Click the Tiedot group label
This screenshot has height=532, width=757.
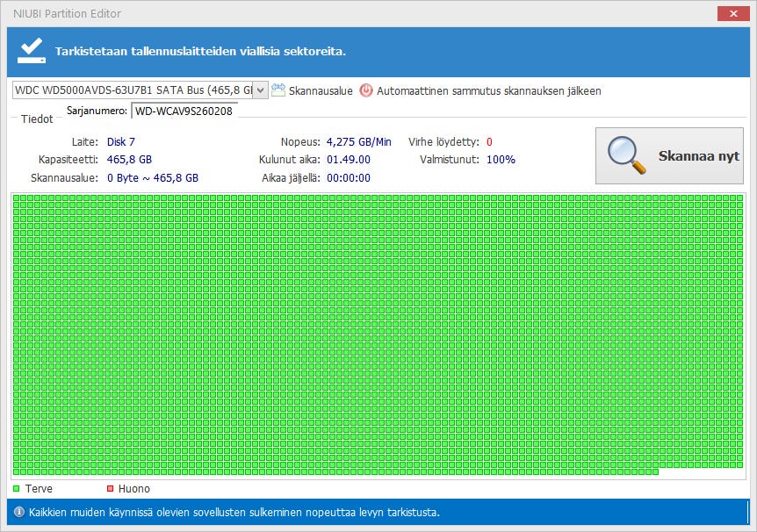pos(37,119)
